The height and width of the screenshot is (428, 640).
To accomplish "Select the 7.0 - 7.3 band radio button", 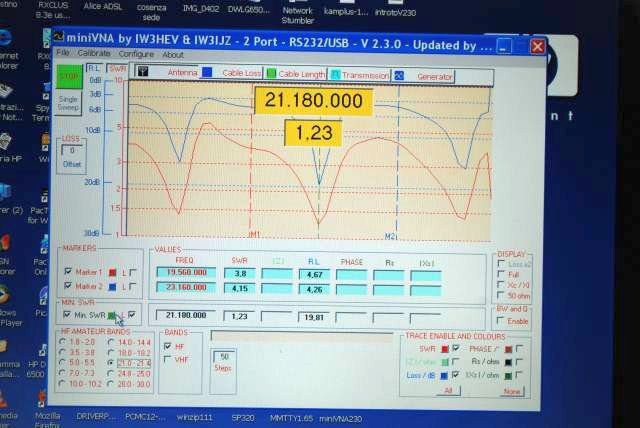I will pyautogui.click(x=62, y=373).
